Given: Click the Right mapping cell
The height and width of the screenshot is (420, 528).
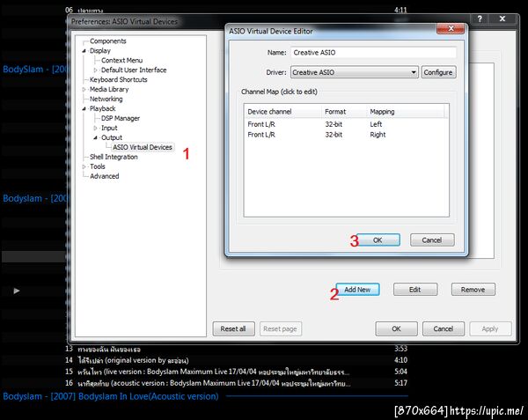Looking at the screenshot, I should point(378,135).
